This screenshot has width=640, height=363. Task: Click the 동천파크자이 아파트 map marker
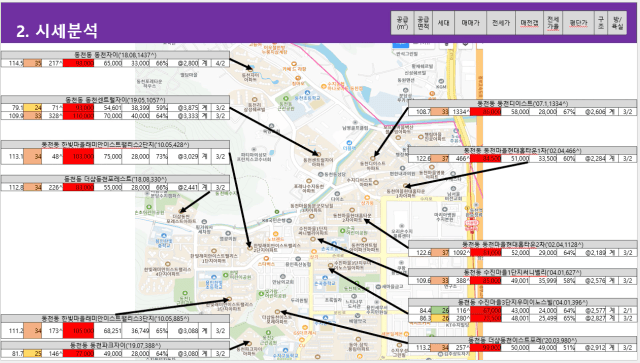point(249,344)
